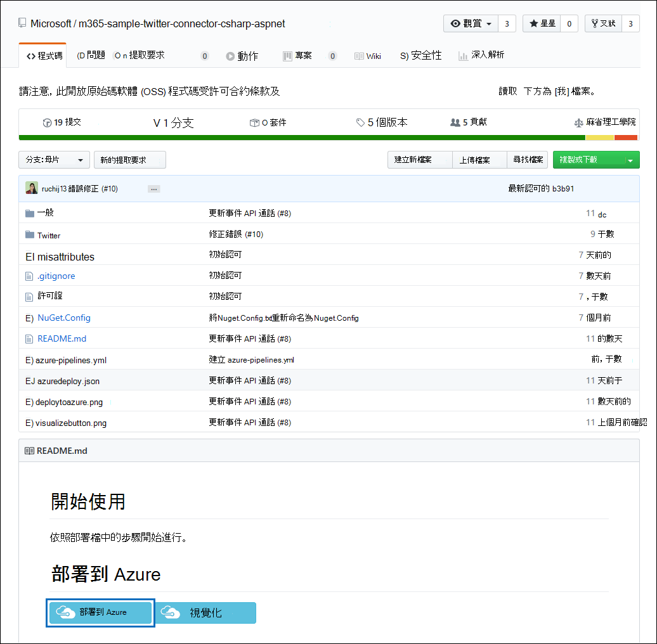
Task: Expand the green 複製或下載 dropdown
Action: pos(635,160)
